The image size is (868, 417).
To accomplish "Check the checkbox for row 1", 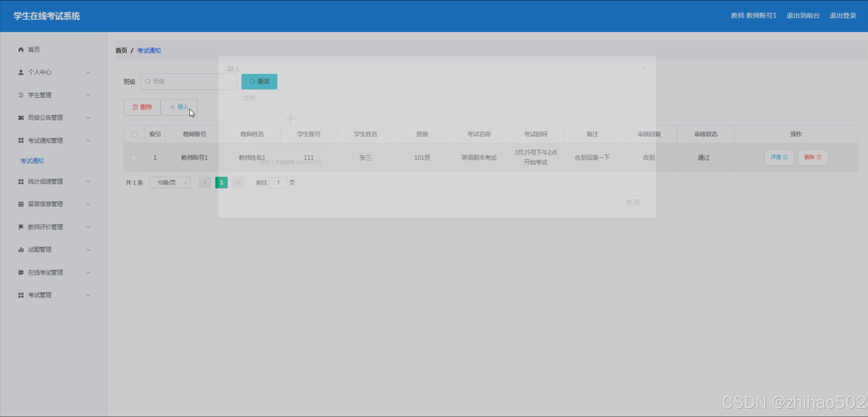I will (x=134, y=158).
